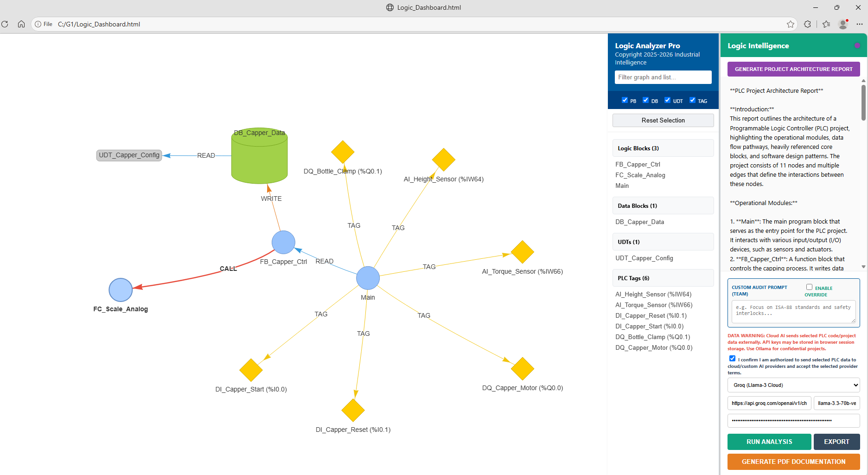Click the UDTs (1) section header

coord(663,242)
